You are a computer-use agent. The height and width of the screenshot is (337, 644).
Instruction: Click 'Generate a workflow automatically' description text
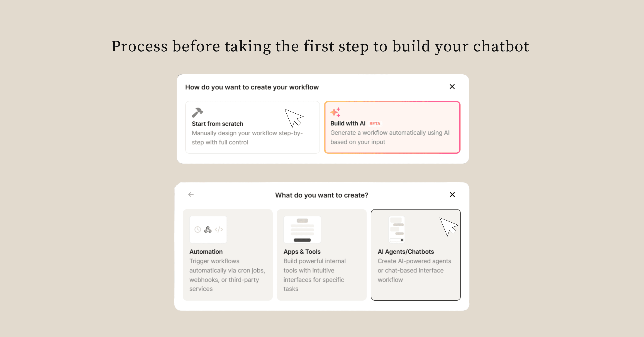coord(390,137)
